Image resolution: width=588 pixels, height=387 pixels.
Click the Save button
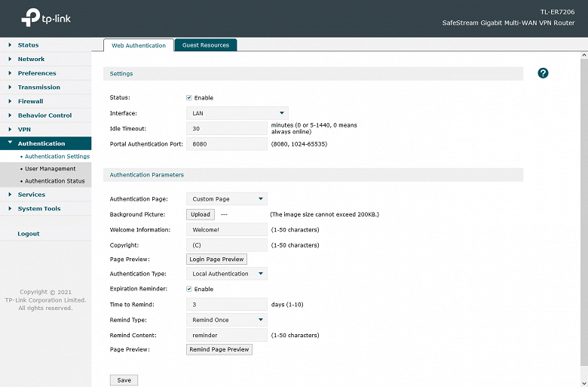tap(124, 380)
